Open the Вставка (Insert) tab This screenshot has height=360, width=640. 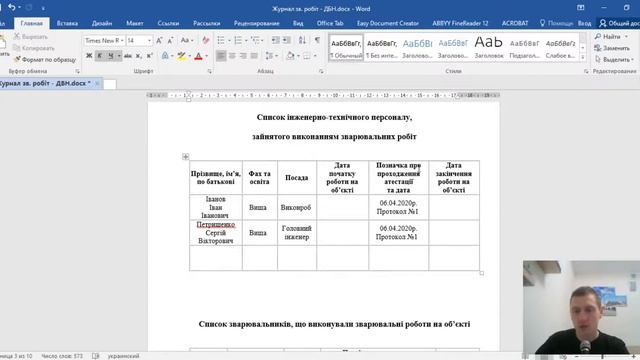(x=67, y=23)
